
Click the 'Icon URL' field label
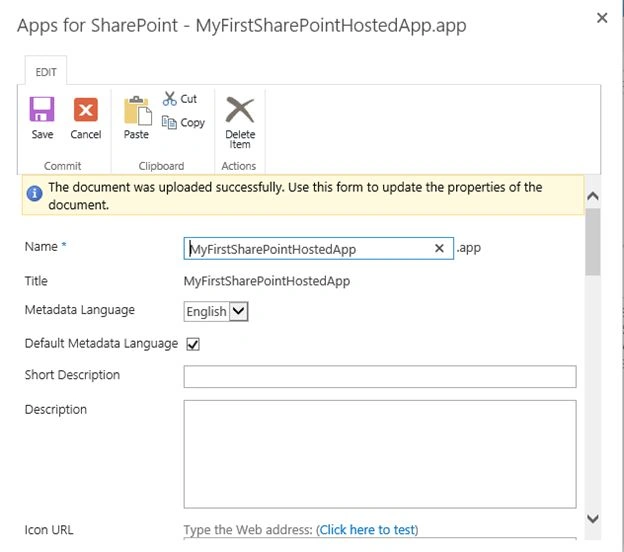coord(49,530)
